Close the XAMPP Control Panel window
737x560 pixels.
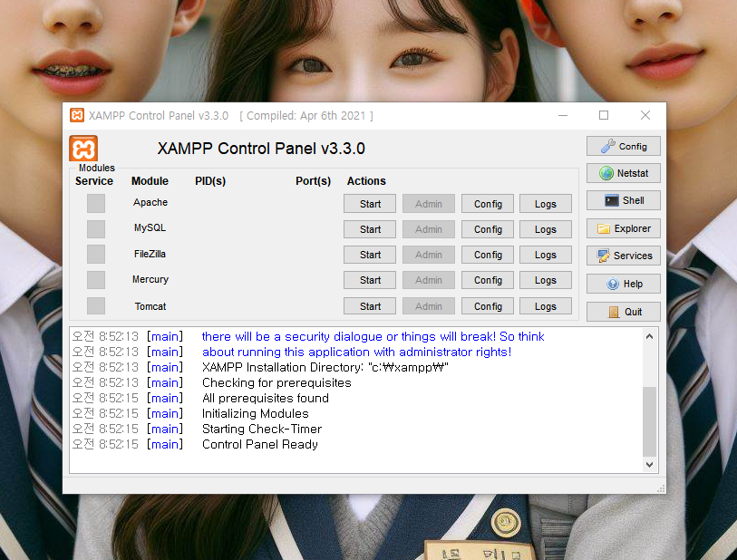645,115
